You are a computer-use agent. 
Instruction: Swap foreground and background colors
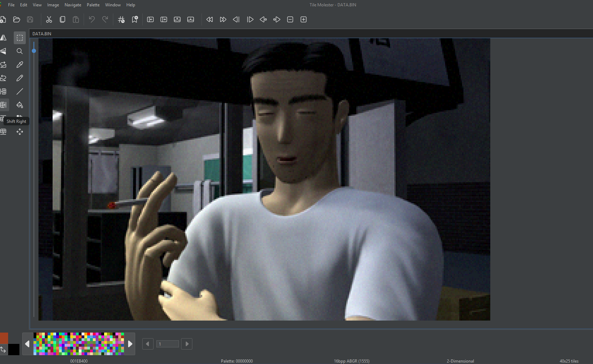(3, 350)
